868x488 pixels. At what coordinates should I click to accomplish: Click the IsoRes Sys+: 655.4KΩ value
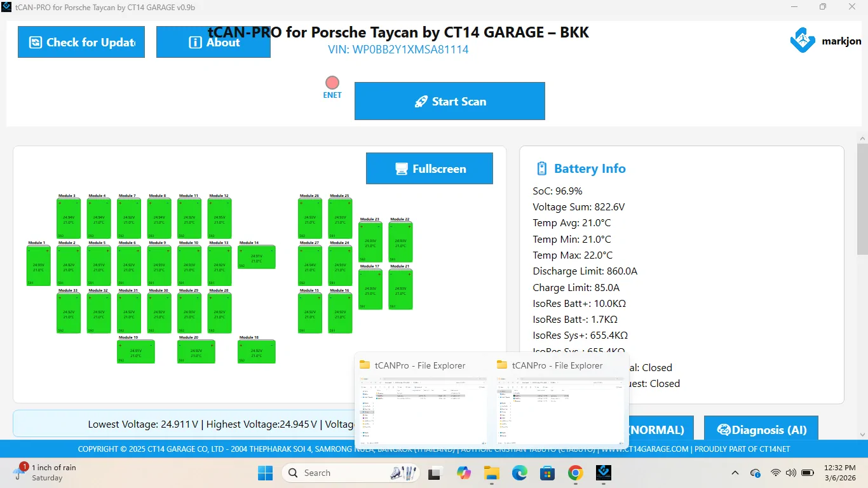point(581,335)
